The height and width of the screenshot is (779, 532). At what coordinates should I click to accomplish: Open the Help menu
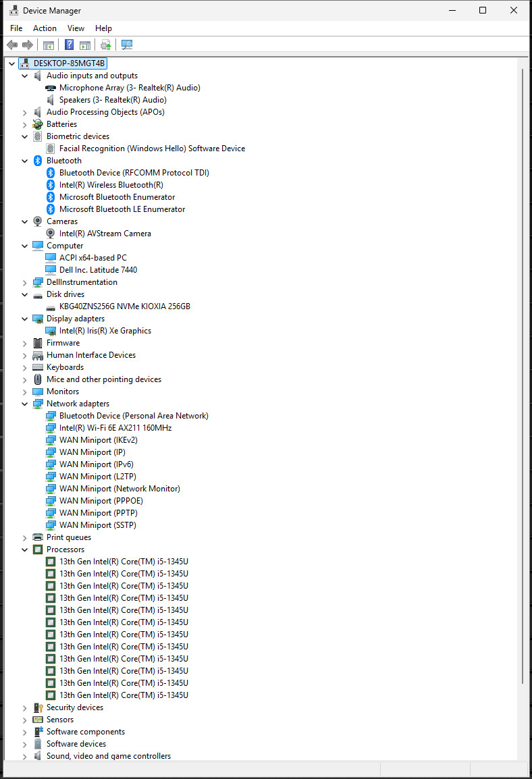coord(104,28)
